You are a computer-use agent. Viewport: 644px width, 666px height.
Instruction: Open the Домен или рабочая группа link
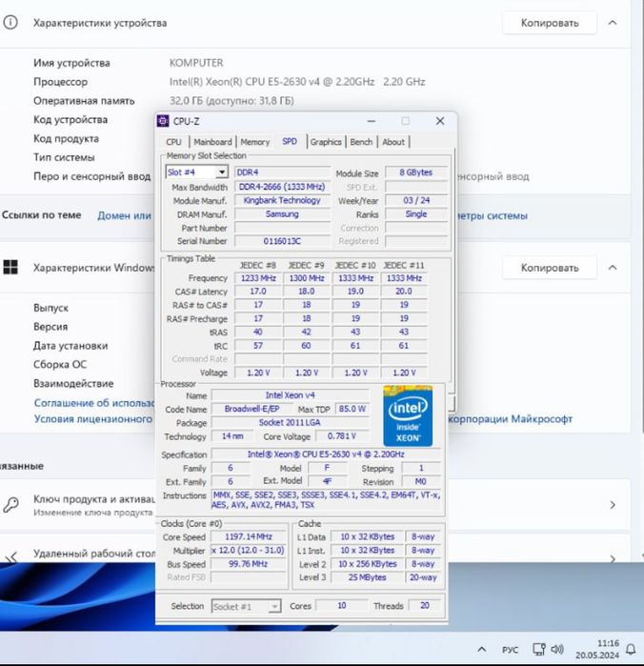click(x=125, y=215)
